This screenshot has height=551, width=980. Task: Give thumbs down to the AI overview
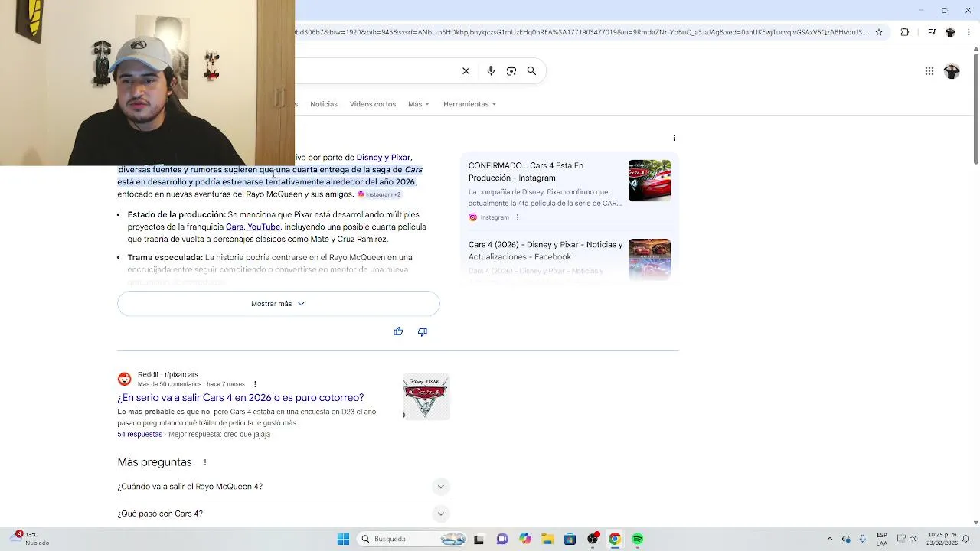422,331
